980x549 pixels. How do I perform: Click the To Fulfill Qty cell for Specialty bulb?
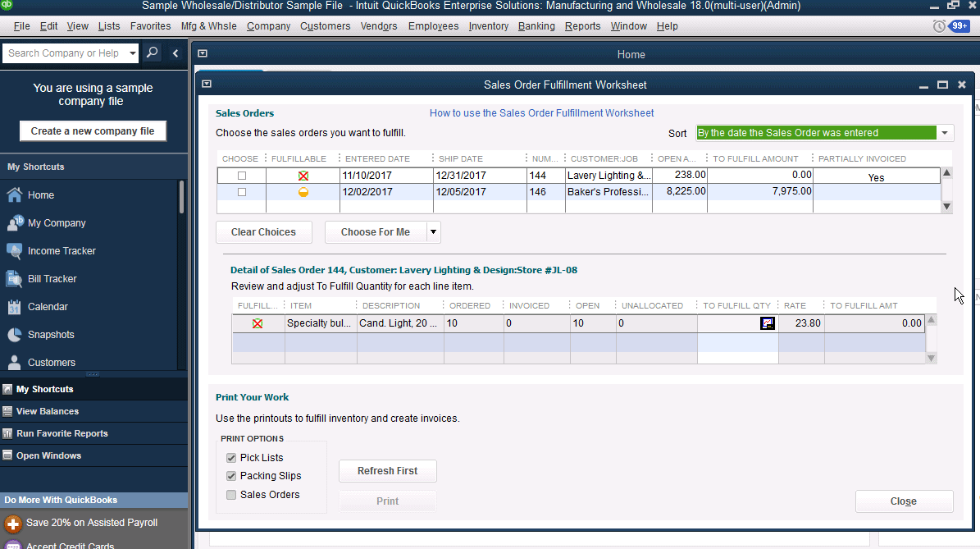pyautogui.click(x=737, y=323)
